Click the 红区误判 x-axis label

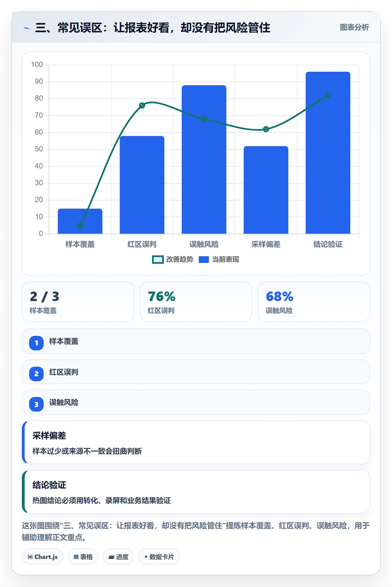(x=142, y=244)
